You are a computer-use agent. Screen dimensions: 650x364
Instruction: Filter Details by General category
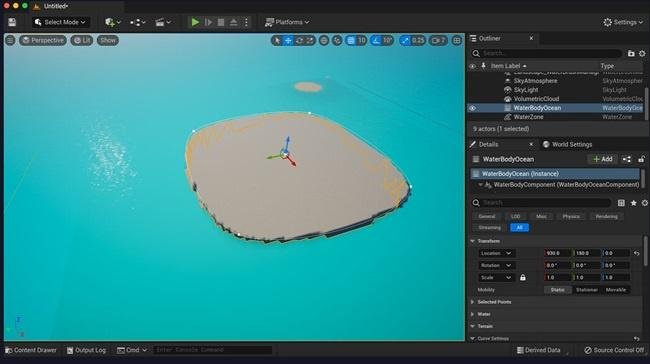pos(487,216)
